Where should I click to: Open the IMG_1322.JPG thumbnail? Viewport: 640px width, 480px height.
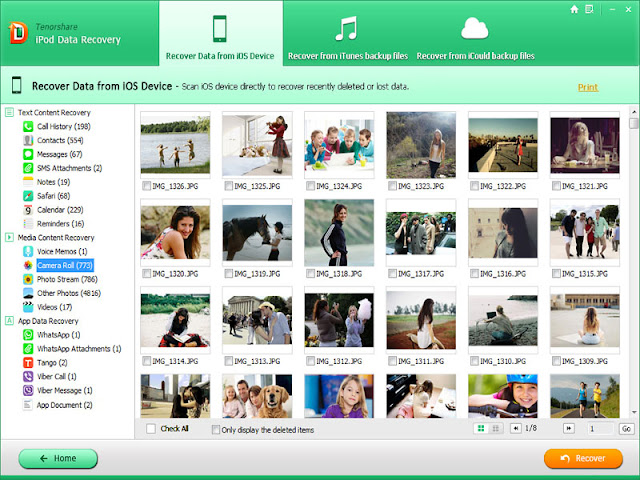[503, 145]
